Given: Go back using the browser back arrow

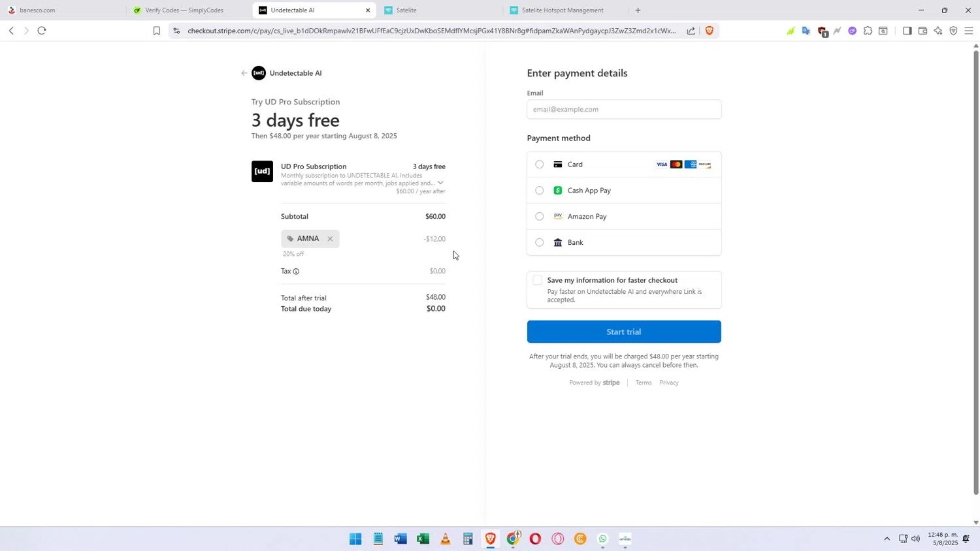Looking at the screenshot, I should pyautogui.click(x=11, y=31).
